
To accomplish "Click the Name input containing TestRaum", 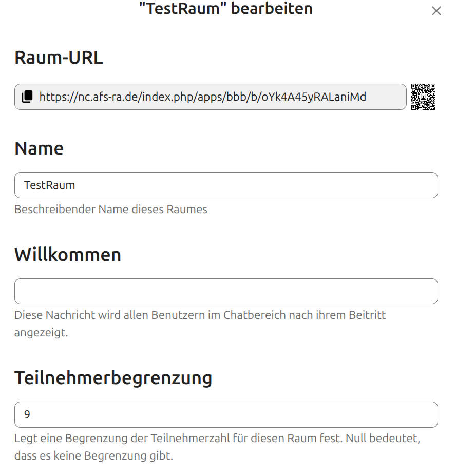I will coord(226,185).
